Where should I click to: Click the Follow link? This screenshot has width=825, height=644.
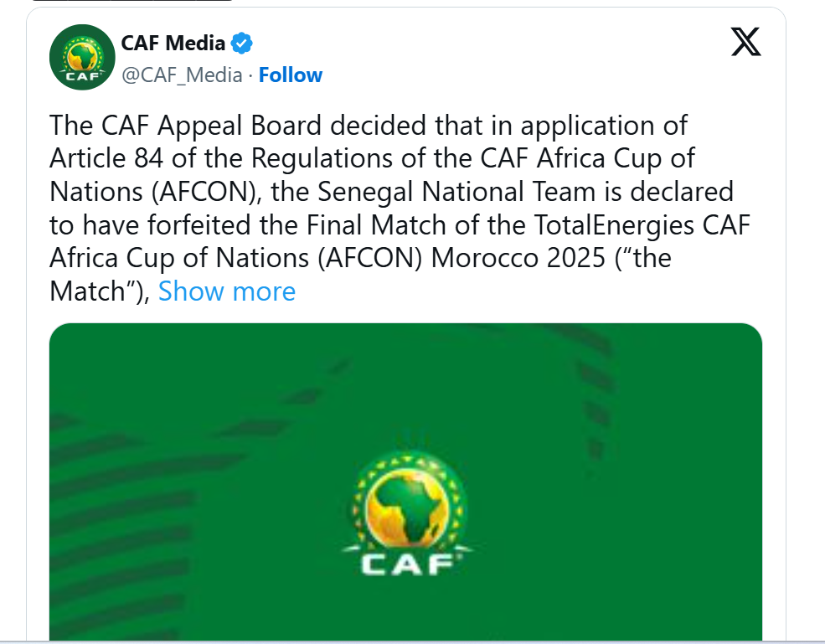tap(290, 75)
